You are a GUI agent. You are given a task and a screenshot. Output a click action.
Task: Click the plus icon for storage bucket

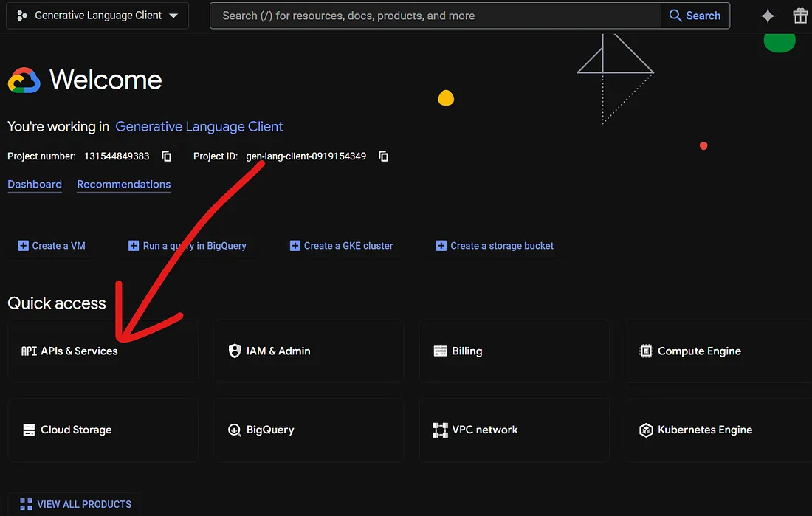coord(441,246)
